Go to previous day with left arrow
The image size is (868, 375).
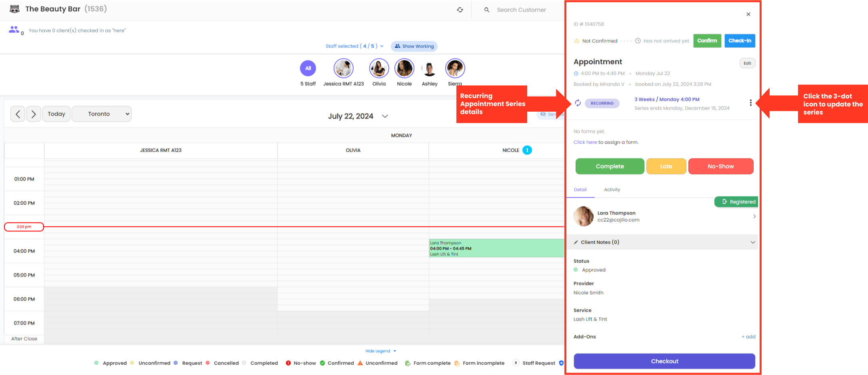tap(18, 114)
